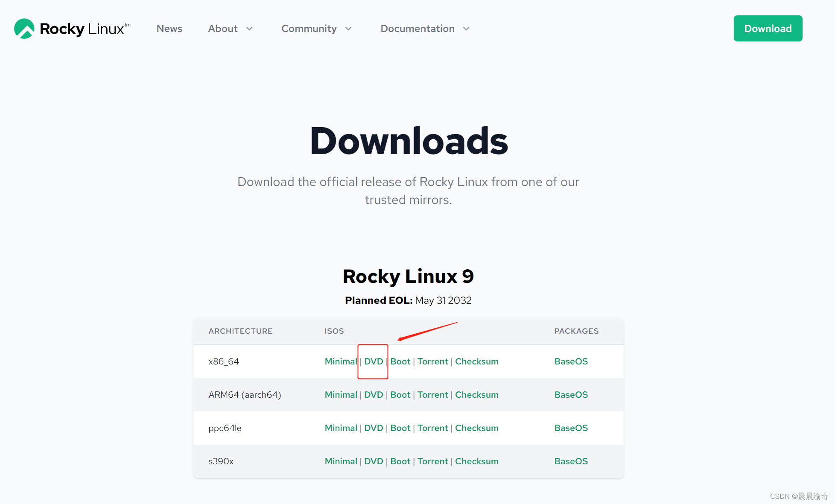This screenshot has width=835, height=504.
Task: Open the x86_64 Torrent link
Action: [433, 361]
